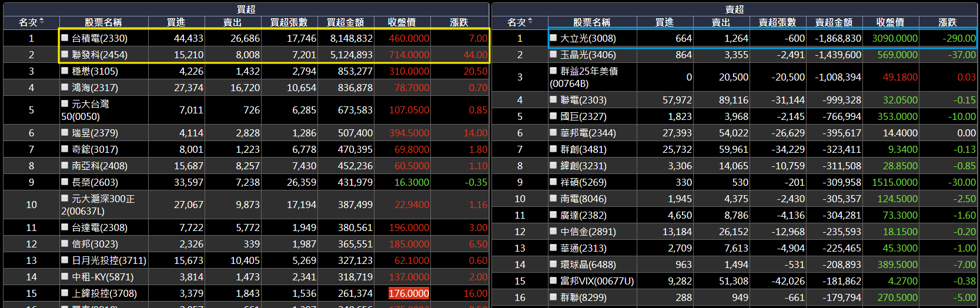The width and height of the screenshot is (980, 308).
Task: Click 收盤價 header in 買超 table
Action: 402,22
